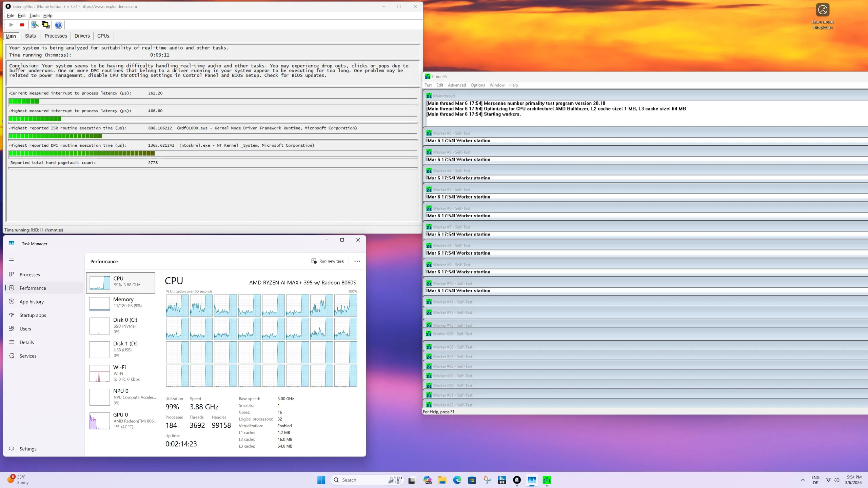Image resolution: width=868 pixels, height=488 pixels.
Task: Switch to the Drivers tab in LatencyMon
Action: [82, 36]
